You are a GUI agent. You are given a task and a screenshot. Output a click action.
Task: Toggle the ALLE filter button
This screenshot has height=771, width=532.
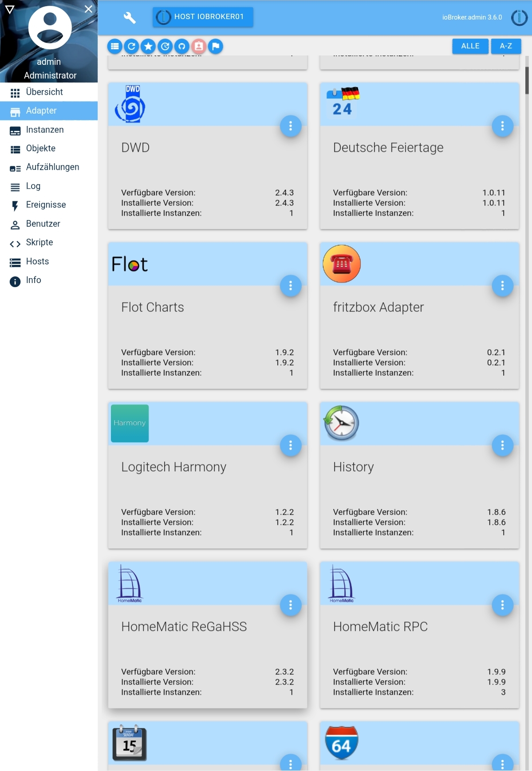pos(470,46)
